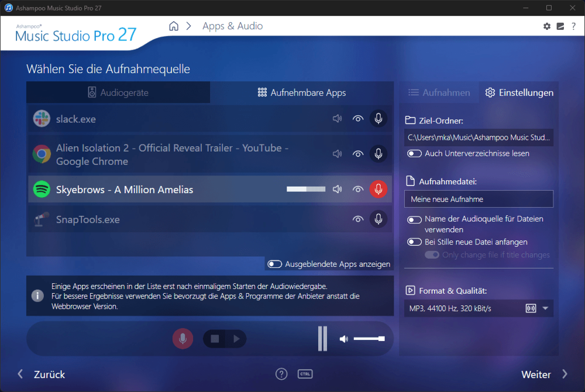Open the Format & Qualität dropdown
Screen dimensions: 585x392
(479, 308)
